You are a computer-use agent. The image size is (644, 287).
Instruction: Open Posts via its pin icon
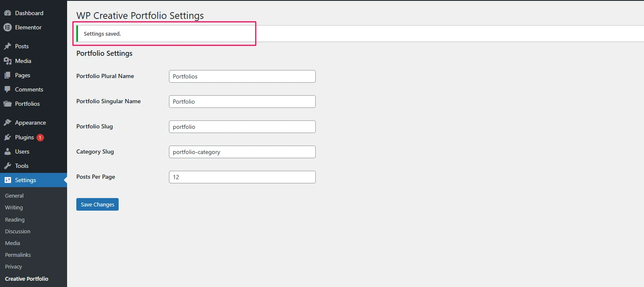pos(8,46)
